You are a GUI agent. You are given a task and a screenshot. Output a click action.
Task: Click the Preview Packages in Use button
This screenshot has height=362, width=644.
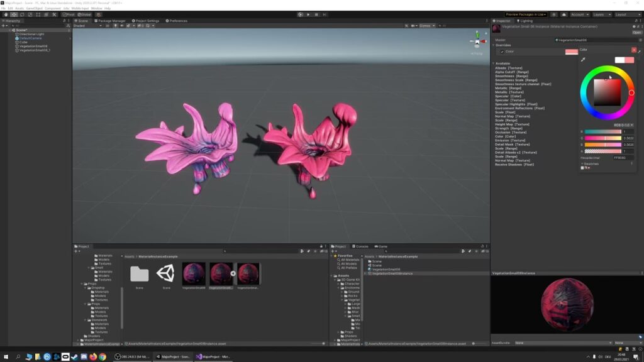[527, 14]
